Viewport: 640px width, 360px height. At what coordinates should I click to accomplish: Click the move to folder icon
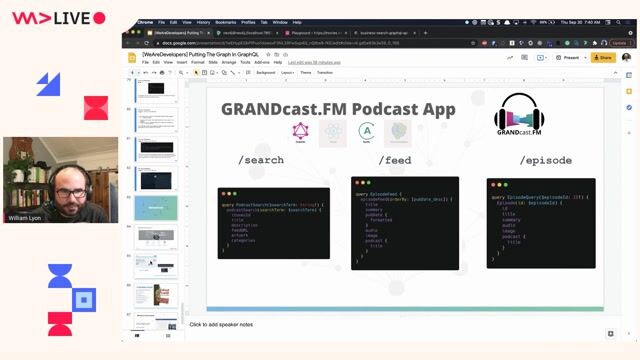tap(277, 54)
